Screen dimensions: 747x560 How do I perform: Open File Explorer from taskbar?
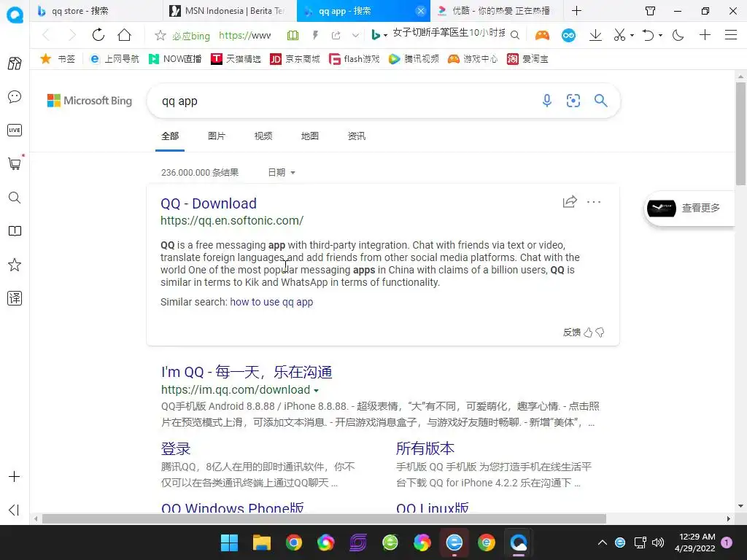point(262,542)
